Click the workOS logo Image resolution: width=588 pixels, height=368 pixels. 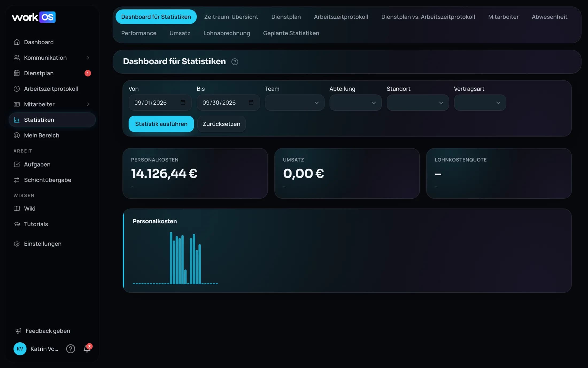(34, 17)
